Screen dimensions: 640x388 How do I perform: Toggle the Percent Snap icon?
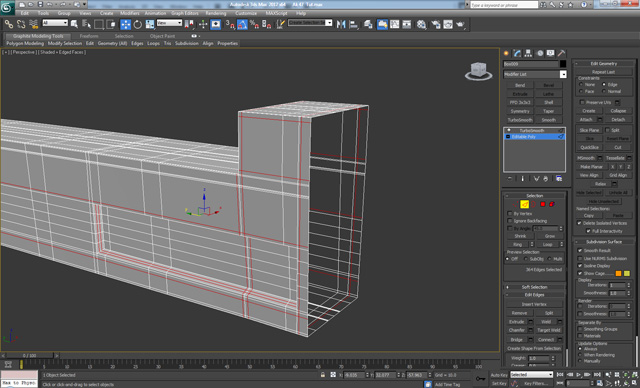click(x=254, y=24)
